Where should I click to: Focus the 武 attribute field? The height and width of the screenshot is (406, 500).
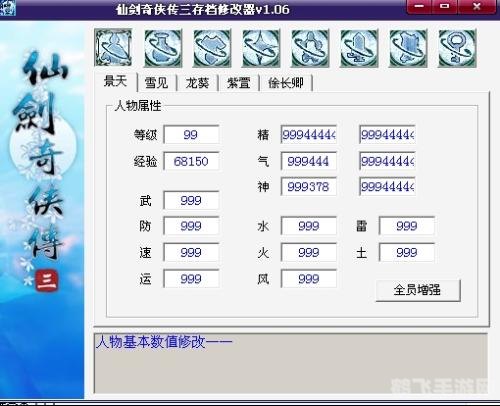pos(191,201)
